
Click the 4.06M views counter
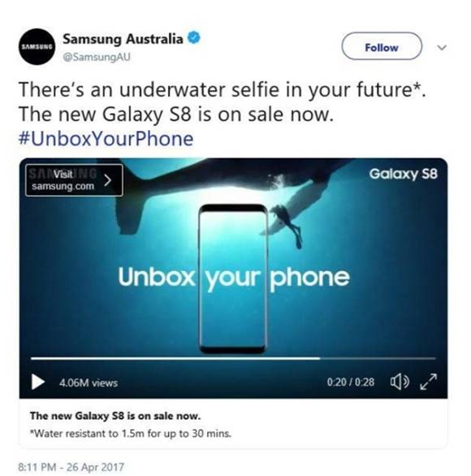pos(89,383)
